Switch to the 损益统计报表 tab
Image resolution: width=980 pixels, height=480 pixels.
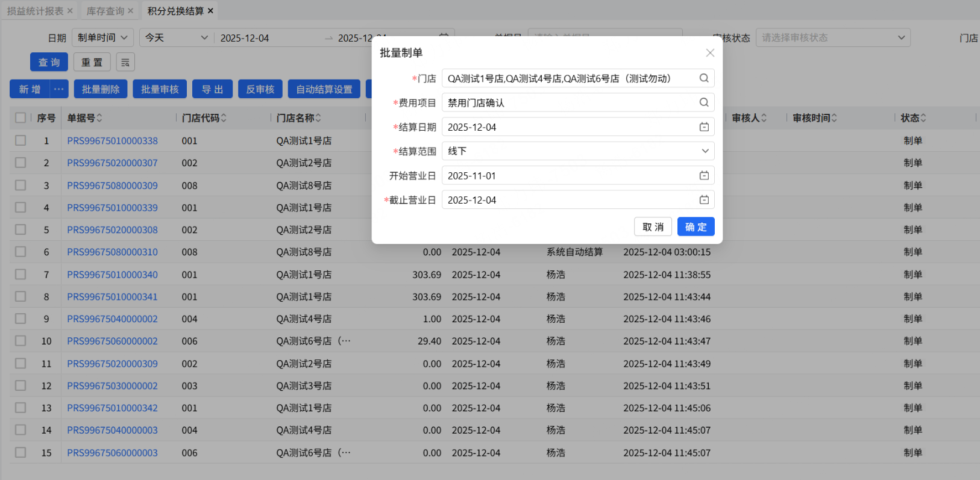(x=35, y=11)
